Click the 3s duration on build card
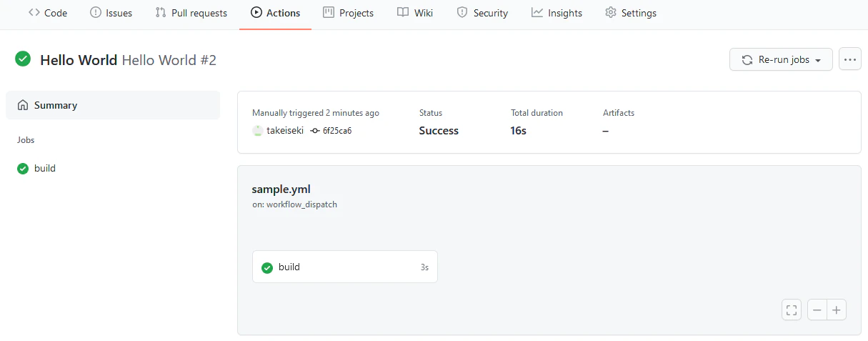The width and height of the screenshot is (868, 341). 424,267
